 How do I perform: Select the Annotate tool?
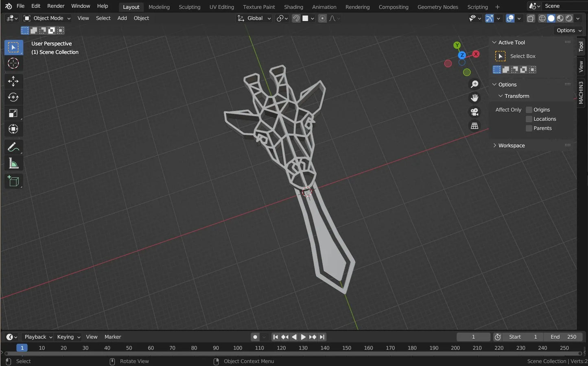coord(13,147)
